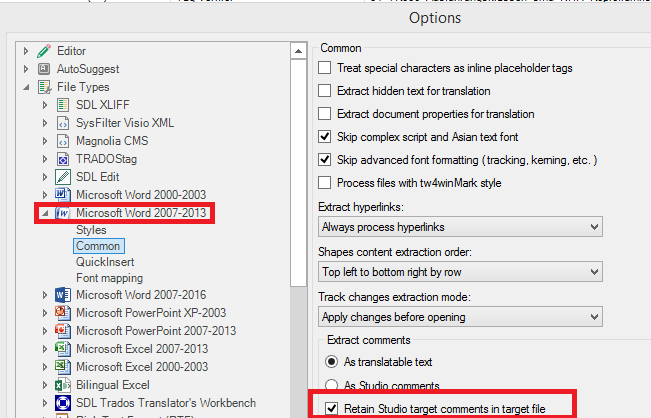Select Microsoft PowerPoint XP-2003 file type
This screenshot has width=651, height=418.
click(x=151, y=313)
